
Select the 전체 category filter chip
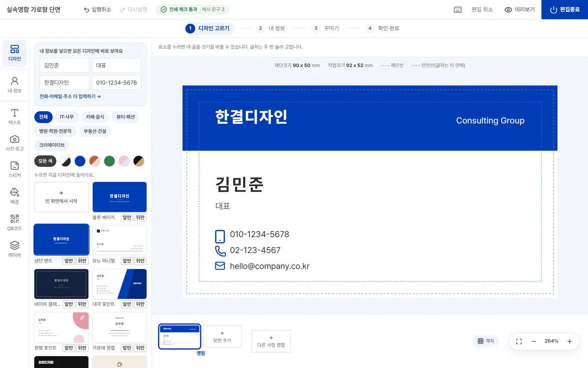[44, 117]
